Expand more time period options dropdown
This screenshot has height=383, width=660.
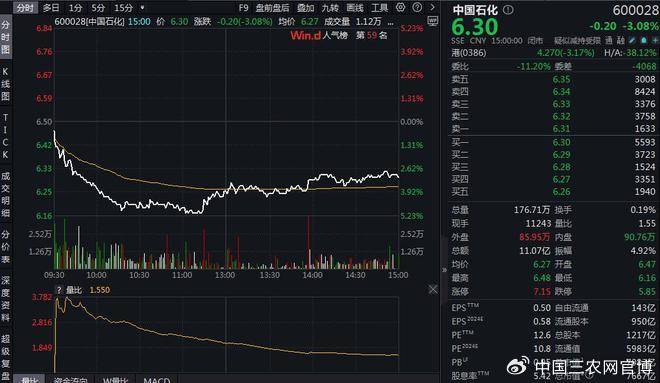142,8
